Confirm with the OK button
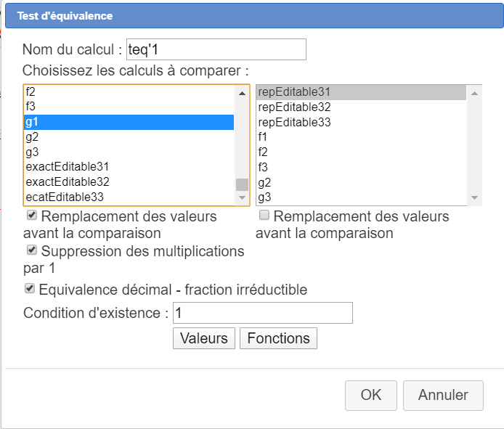 tap(371, 395)
